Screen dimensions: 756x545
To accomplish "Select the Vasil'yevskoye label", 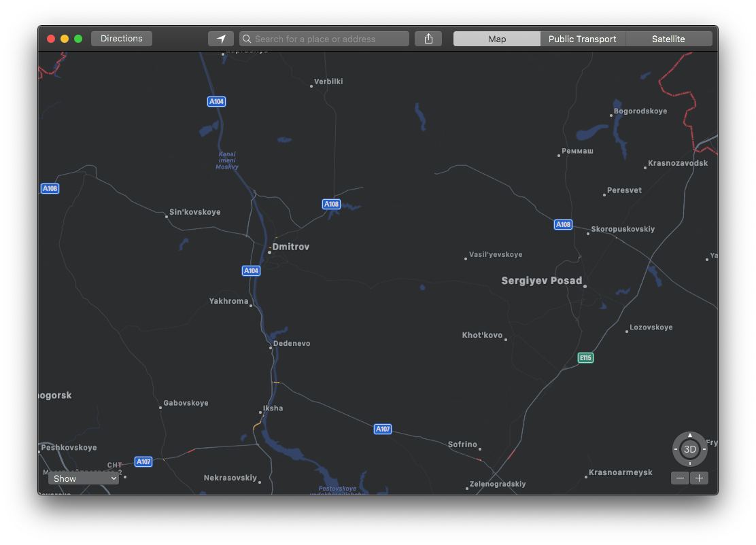I will pyautogui.click(x=496, y=254).
